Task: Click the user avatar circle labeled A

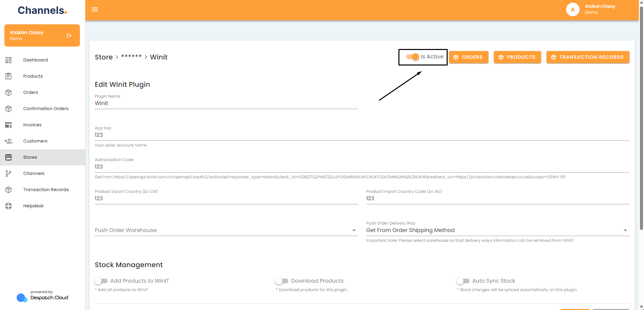Action: 572,9
